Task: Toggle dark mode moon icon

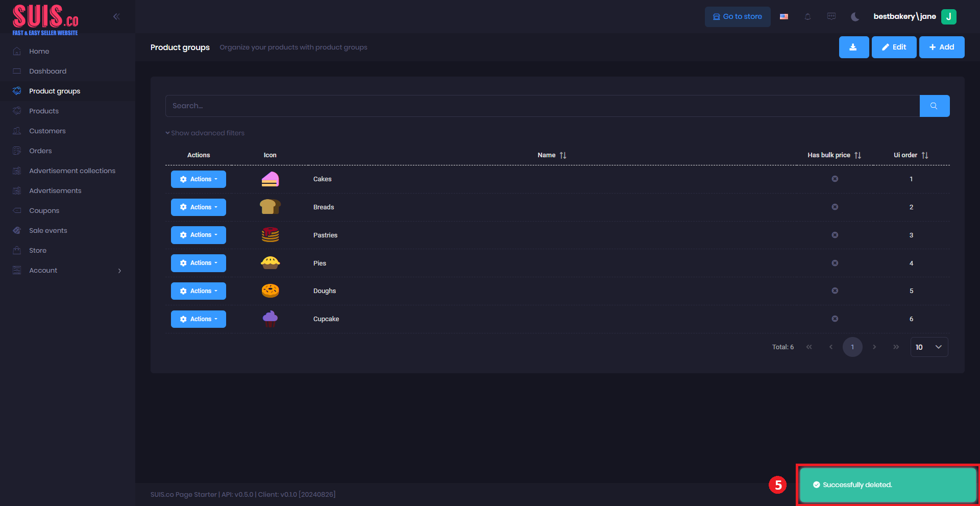Action: pyautogui.click(x=855, y=16)
